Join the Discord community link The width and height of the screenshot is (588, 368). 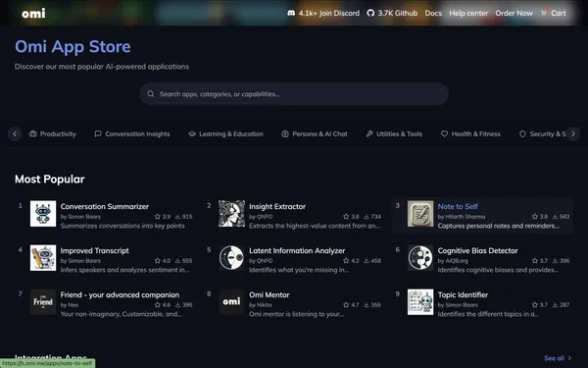pyautogui.click(x=323, y=13)
